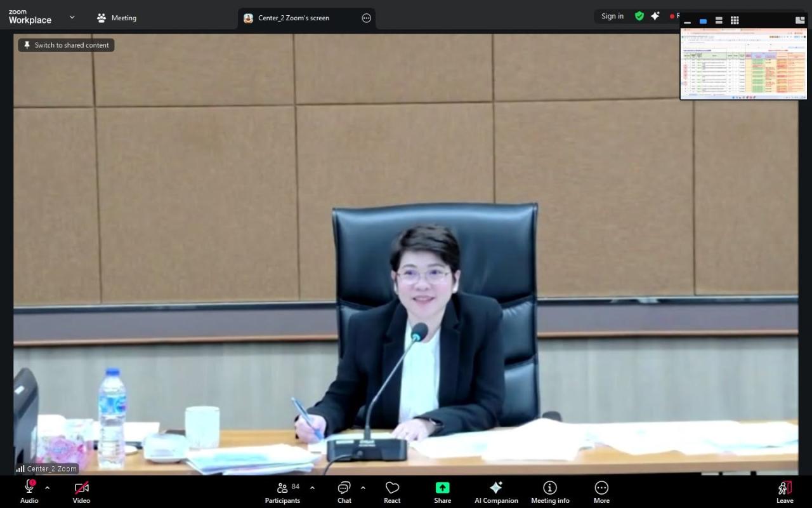
Task: Select the stacked two-row thumbnail view icon
Action: (719, 21)
